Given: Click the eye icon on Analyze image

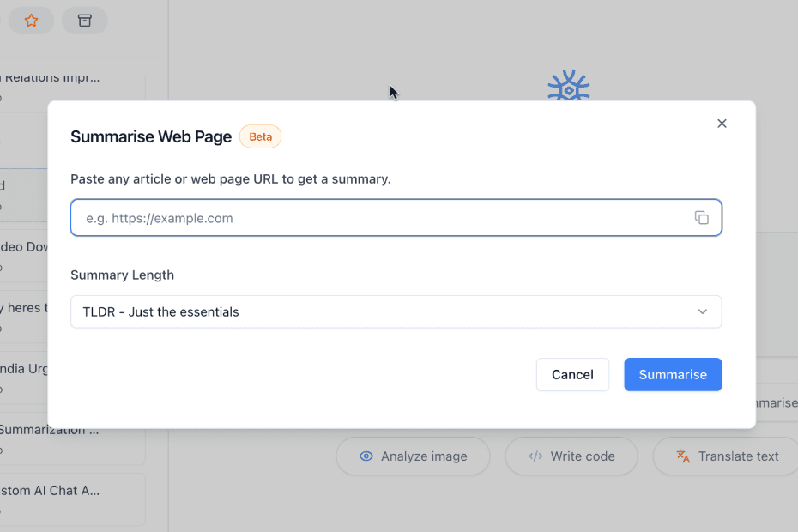Looking at the screenshot, I should click(x=366, y=456).
